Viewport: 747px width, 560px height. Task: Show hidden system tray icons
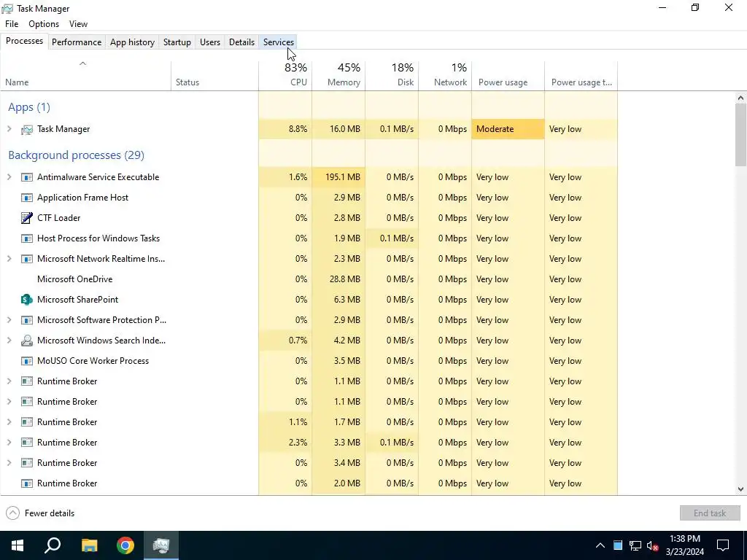coord(600,545)
